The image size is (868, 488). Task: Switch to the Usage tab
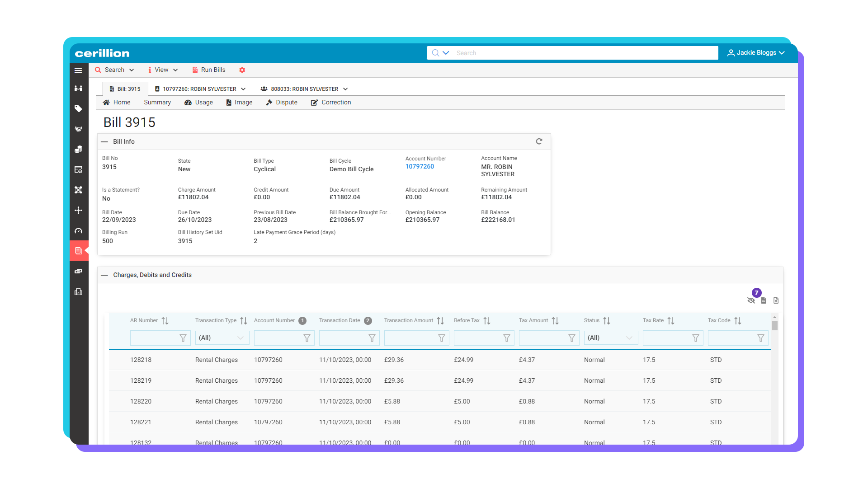(x=198, y=103)
